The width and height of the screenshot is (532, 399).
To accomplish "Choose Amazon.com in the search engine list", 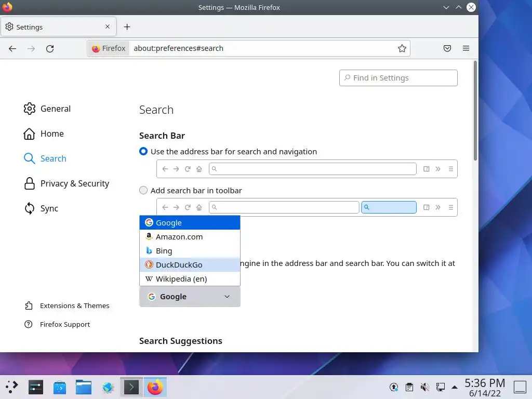I will coord(190,237).
